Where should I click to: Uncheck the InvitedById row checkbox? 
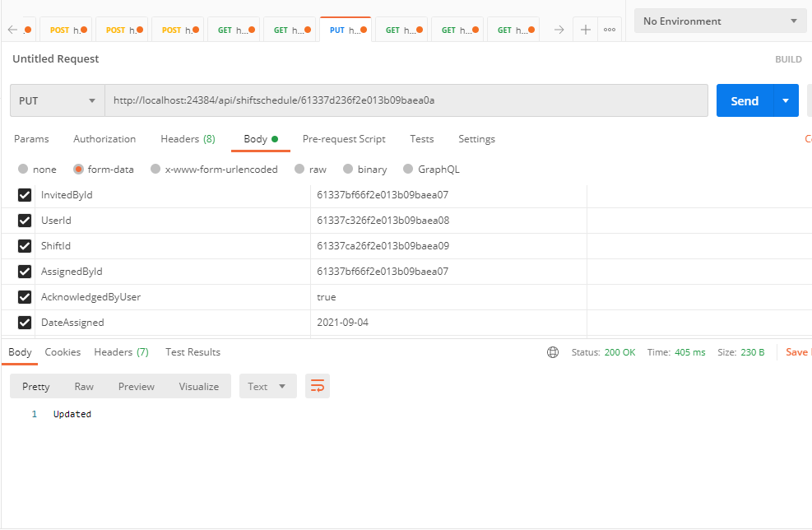click(25, 195)
